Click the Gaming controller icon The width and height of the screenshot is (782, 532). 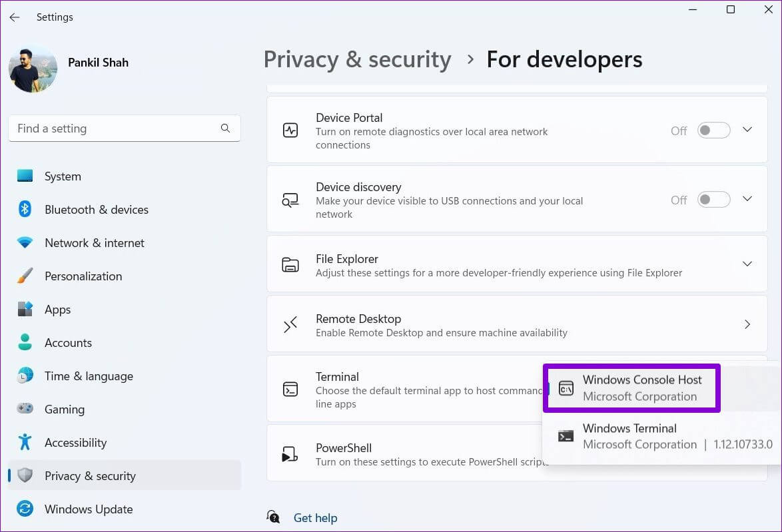25,409
